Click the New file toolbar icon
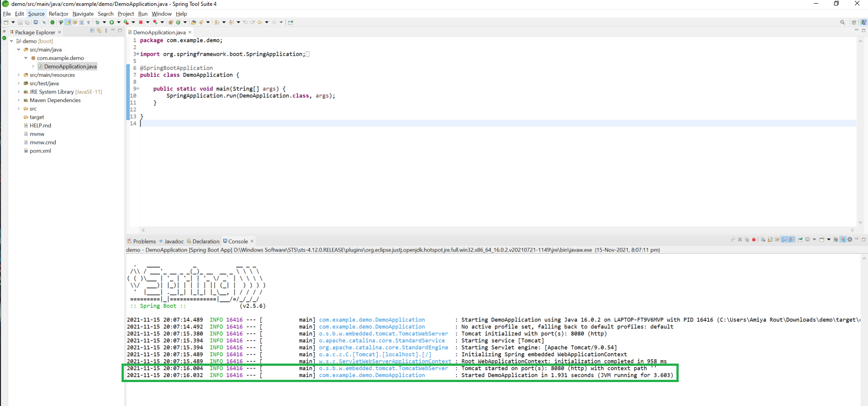 pyautogui.click(x=6, y=22)
